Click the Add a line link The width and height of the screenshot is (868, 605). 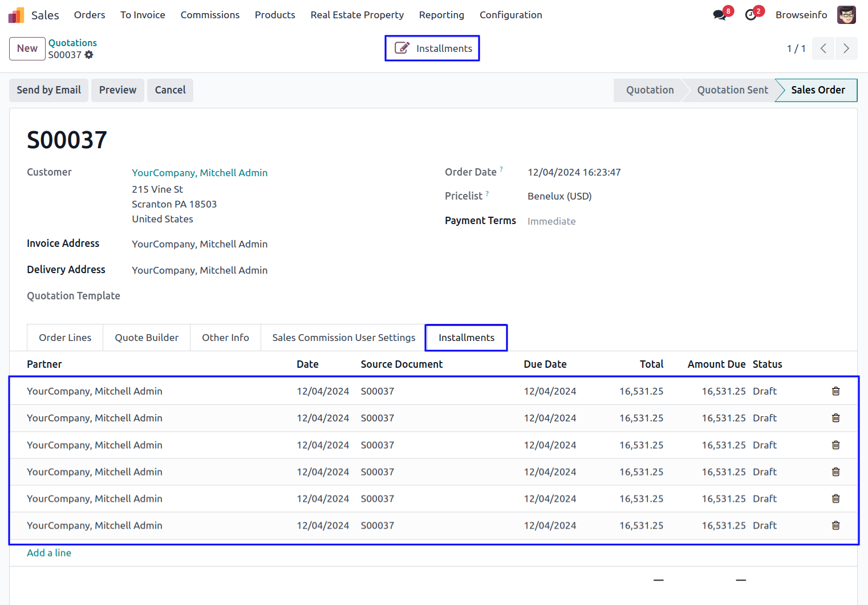click(49, 553)
